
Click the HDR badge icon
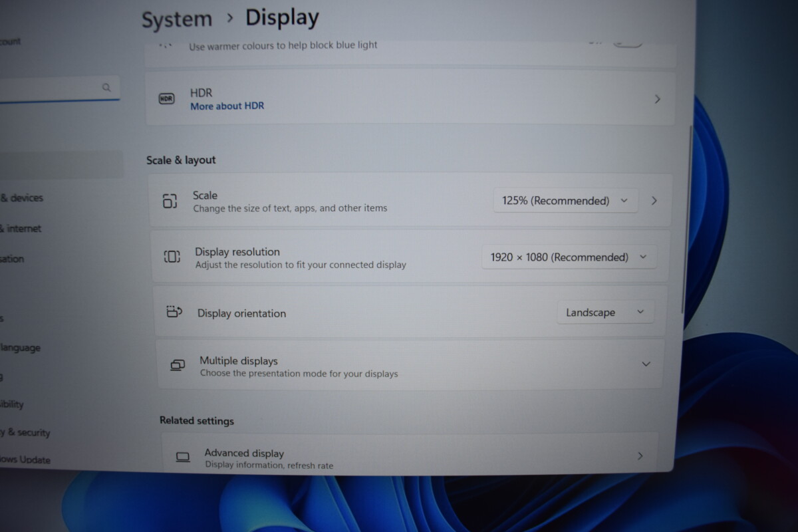coord(166,99)
